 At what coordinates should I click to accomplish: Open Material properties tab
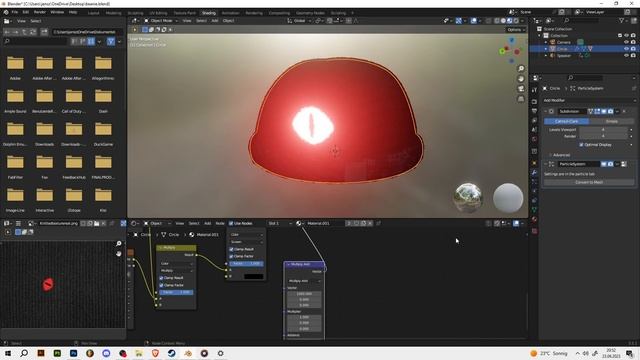pyautogui.click(x=534, y=220)
